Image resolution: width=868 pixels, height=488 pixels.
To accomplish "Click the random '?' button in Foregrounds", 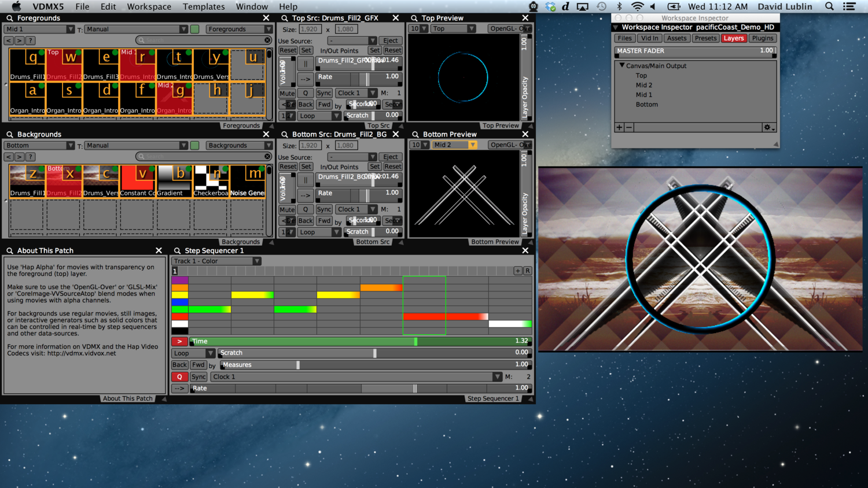I will click(x=31, y=40).
